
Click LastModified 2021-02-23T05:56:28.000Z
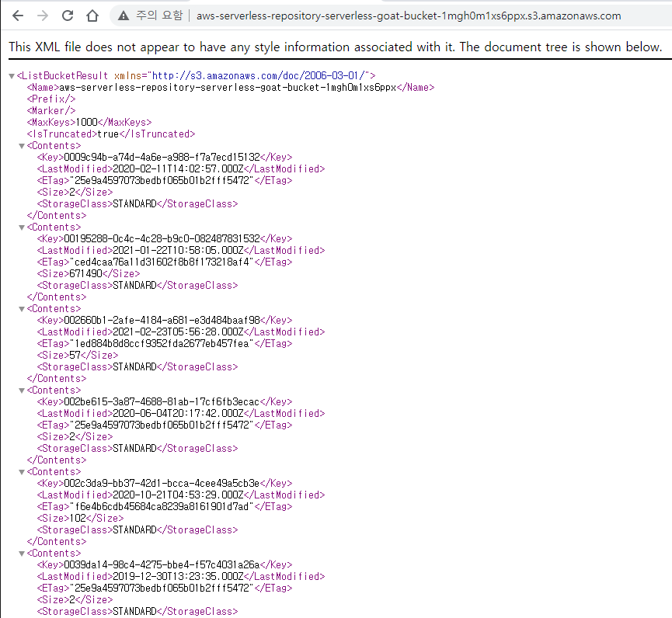[178, 332]
